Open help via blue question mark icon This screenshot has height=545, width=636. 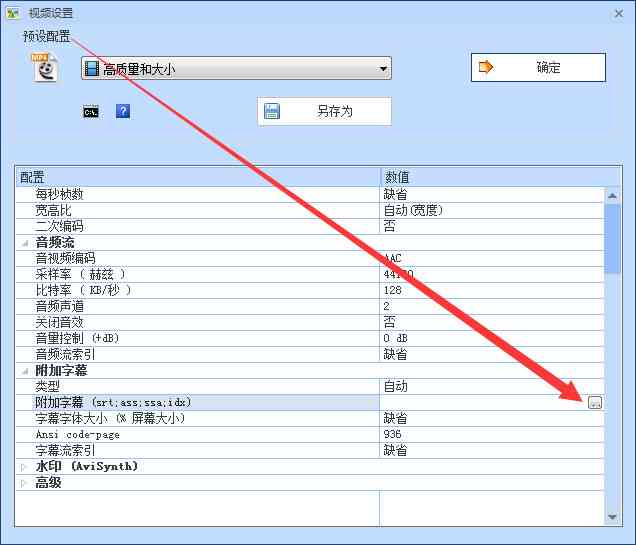pyautogui.click(x=123, y=111)
